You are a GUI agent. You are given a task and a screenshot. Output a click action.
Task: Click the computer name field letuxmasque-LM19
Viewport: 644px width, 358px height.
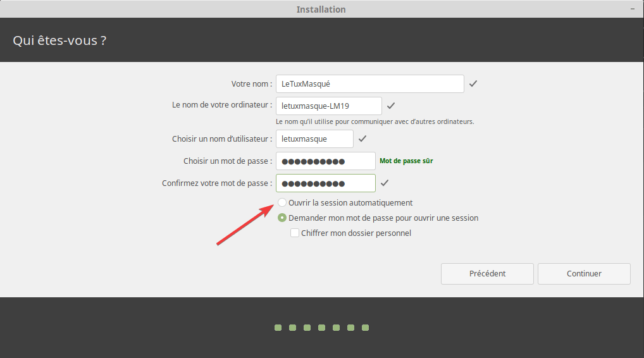tap(328, 106)
